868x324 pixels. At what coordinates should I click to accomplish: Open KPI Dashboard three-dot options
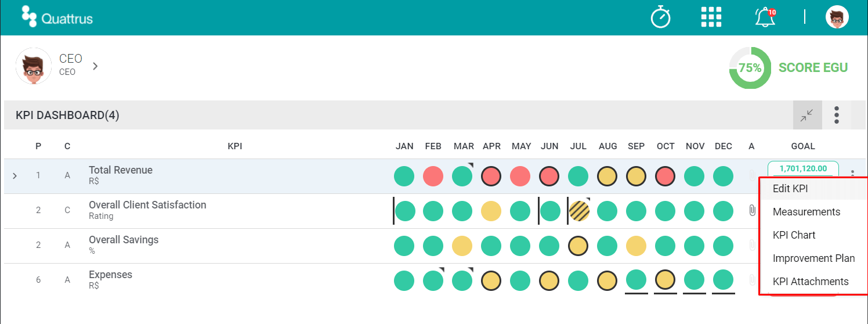[837, 115]
